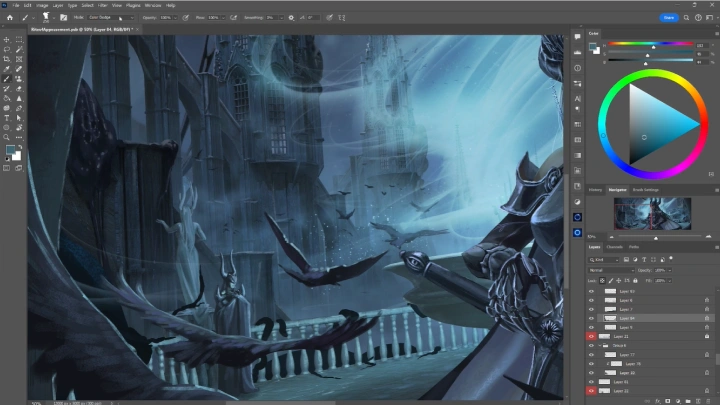The height and width of the screenshot is (405, 720).
Task: Open the Histogram panel icon
Action: tap(577, 52)
